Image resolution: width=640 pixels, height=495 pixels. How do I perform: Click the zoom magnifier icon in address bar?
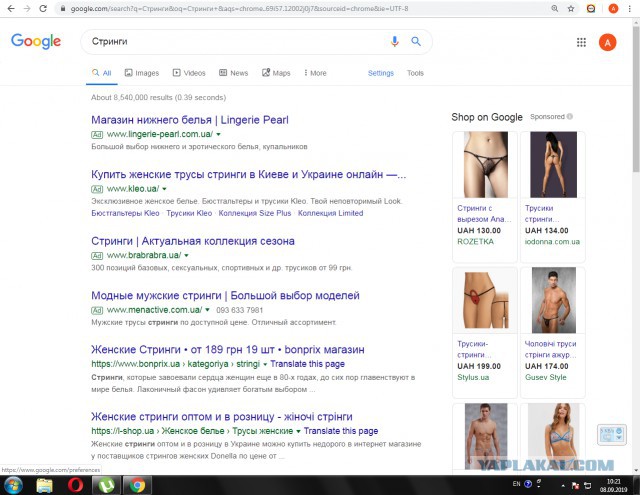pos(555,9)
